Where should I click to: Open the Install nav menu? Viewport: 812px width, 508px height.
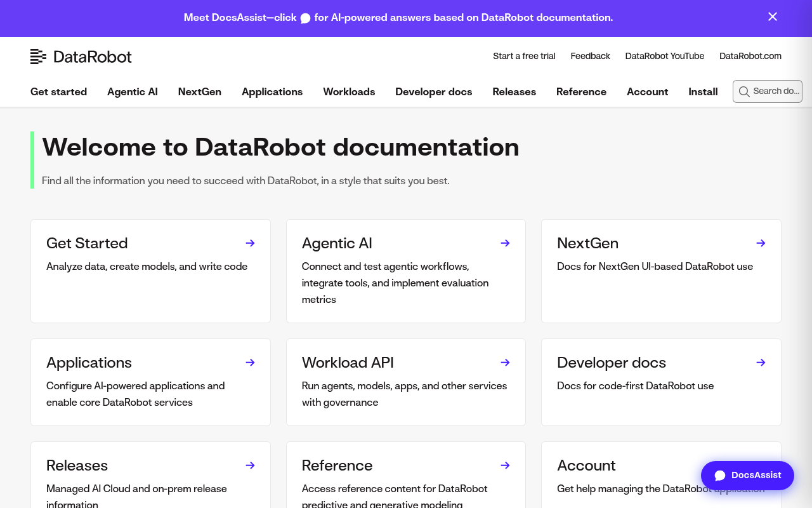[x=703, y=91]
